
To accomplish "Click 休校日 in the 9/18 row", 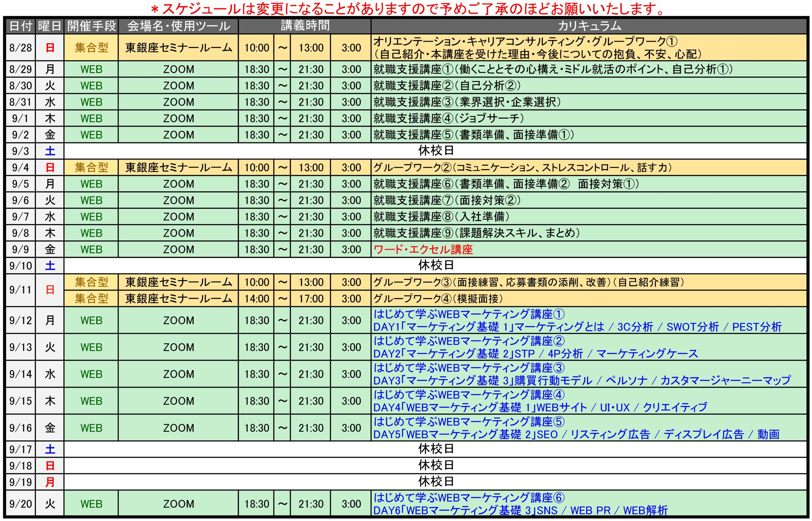I will pos(435,465).
